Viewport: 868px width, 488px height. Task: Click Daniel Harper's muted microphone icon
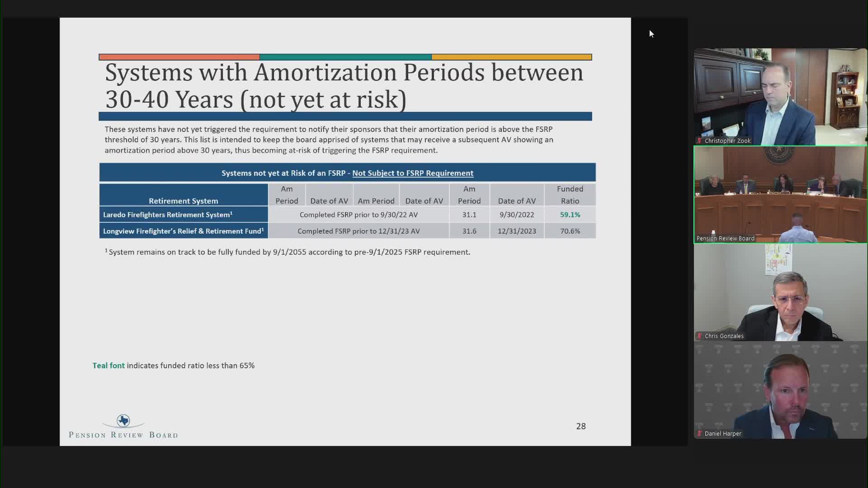point(699,434)
